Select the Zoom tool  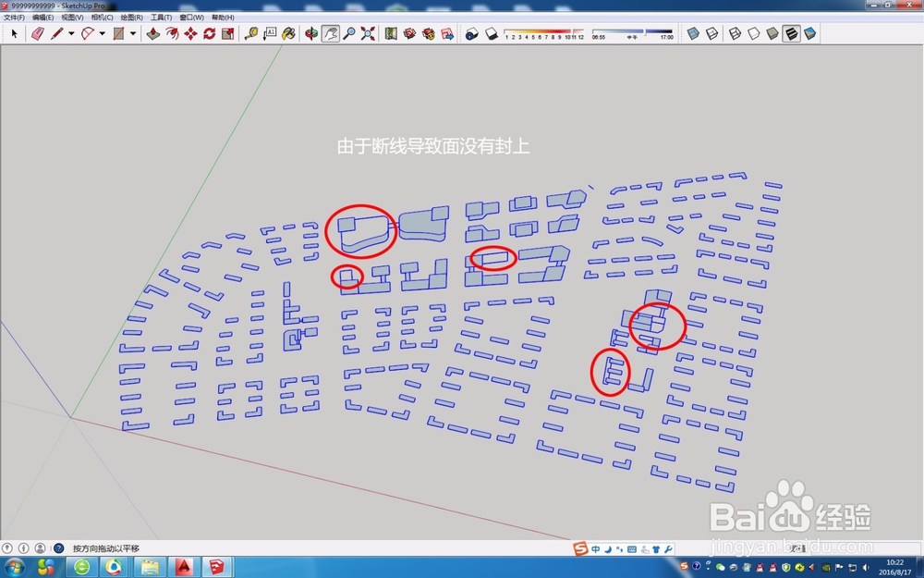[x=349, y=33]
